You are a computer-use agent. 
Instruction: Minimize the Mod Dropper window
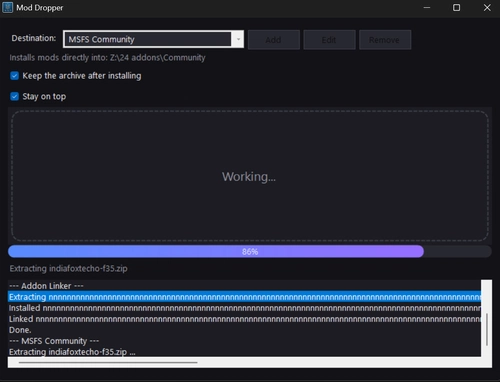[x=427, y=7]
